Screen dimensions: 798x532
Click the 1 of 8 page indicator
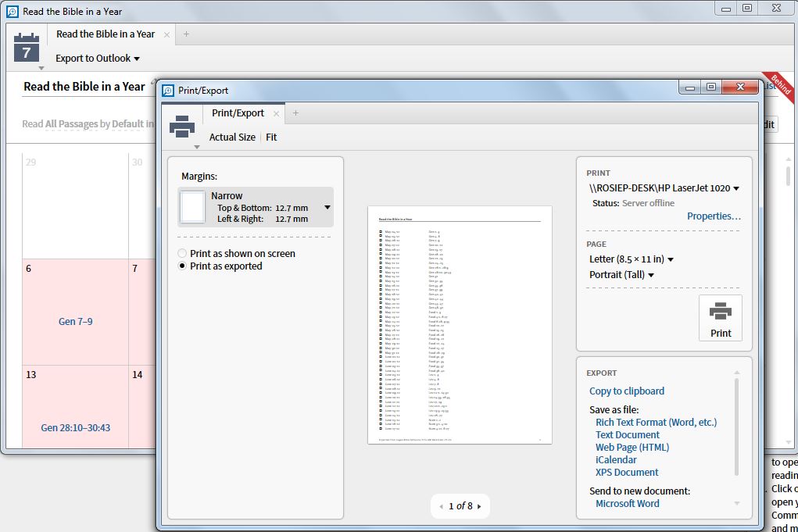460,506
